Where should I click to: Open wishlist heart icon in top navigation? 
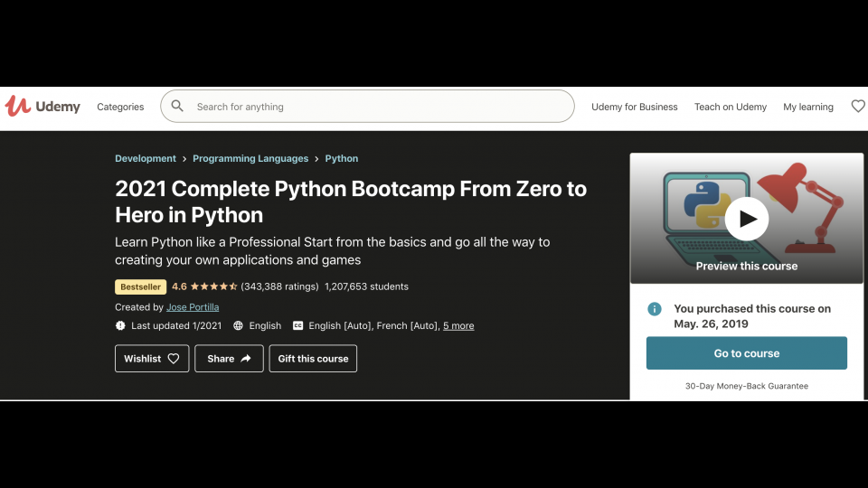pos(857,107)
